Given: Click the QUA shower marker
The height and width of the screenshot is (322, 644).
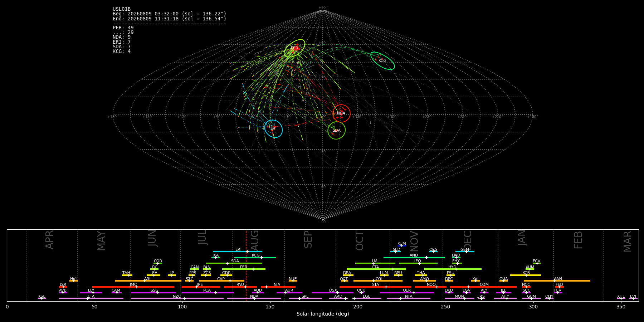Looking at the screenshot, I should 503,281.
